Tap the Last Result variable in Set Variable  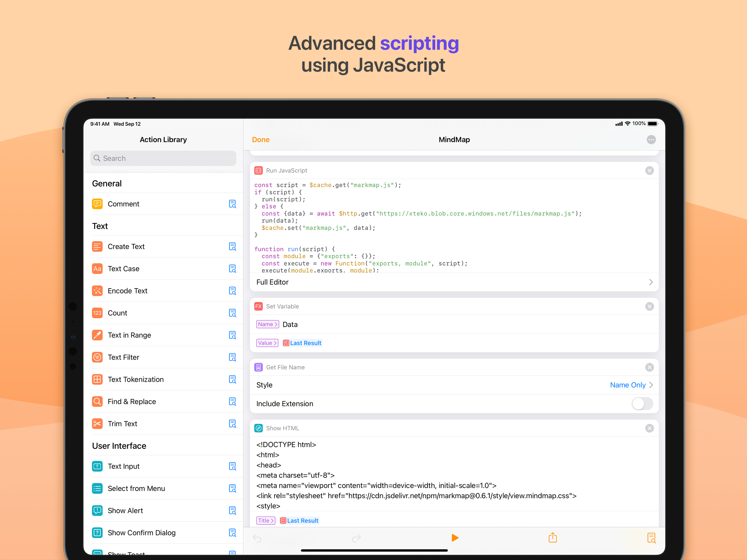[x=302, y=343]
